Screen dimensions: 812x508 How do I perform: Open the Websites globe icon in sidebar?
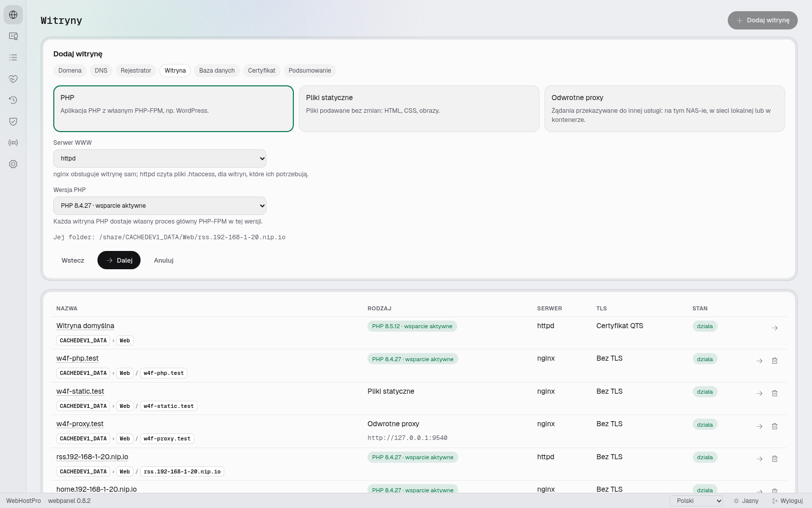click(x=13, y=15)
